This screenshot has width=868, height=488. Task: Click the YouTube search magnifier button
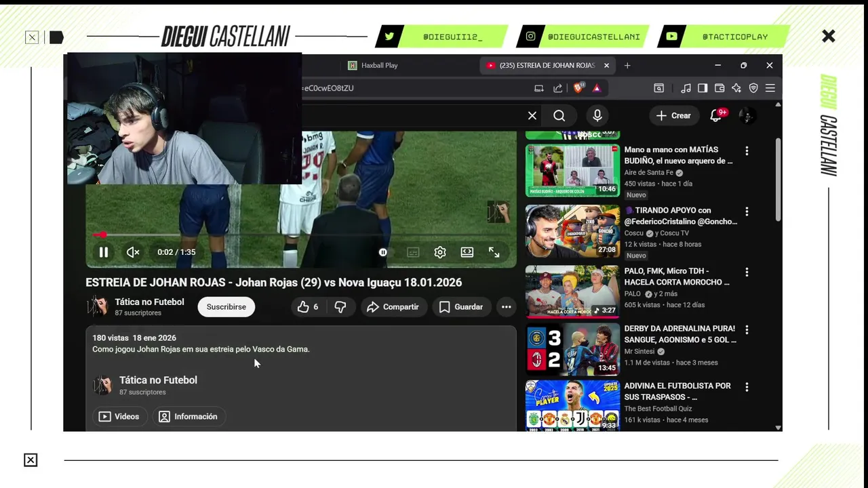[x=559, y=116]
